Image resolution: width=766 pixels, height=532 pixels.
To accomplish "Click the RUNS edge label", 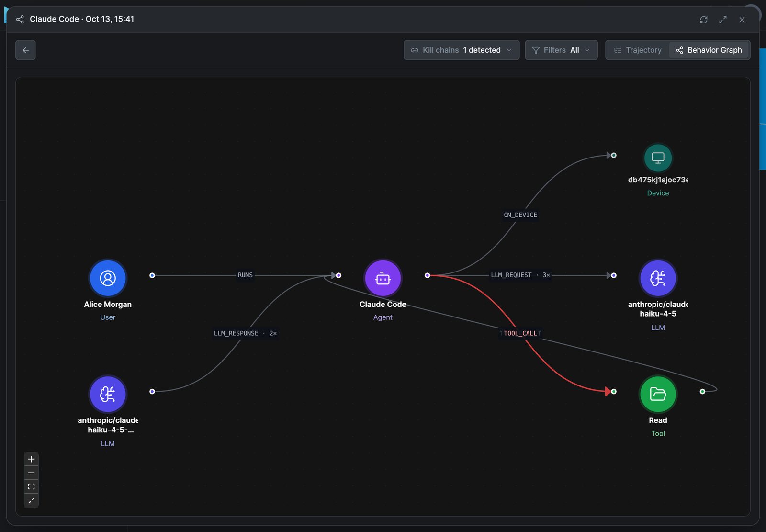I will click(x=245, y=275).
